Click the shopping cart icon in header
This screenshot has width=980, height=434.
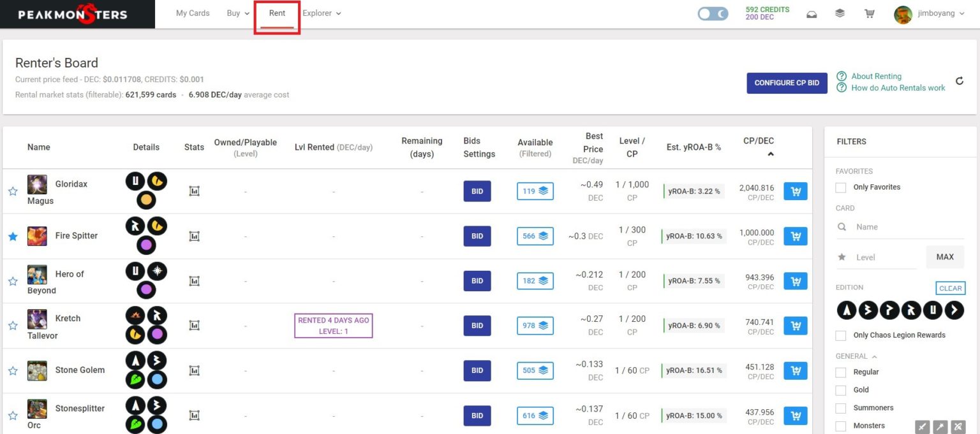pos(869,13)
